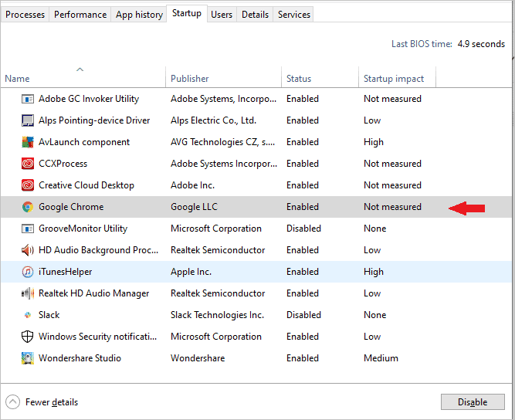Open the Performance tab

click(x=80, y=15)
